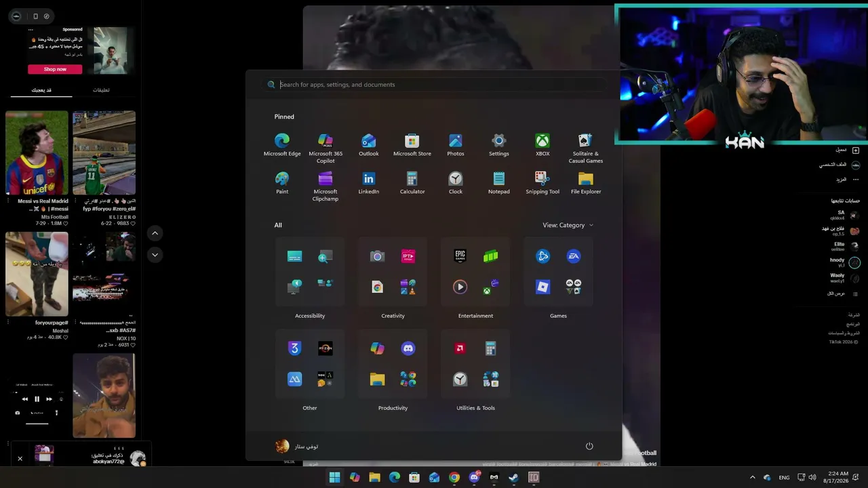Open the Clock pinned app
This screenshot has width=868, height=488.
(x=456, y=183)
